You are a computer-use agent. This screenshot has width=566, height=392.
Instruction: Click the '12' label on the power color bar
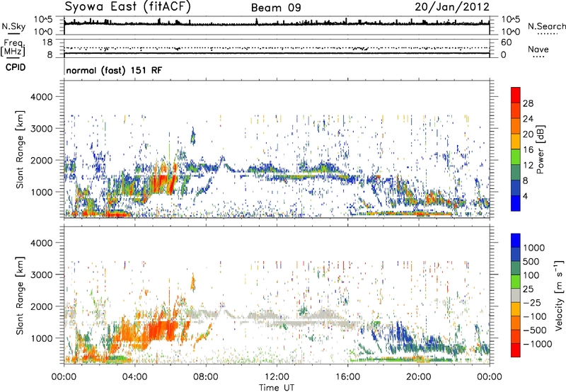pyautogui.click(x=528, y=166)
